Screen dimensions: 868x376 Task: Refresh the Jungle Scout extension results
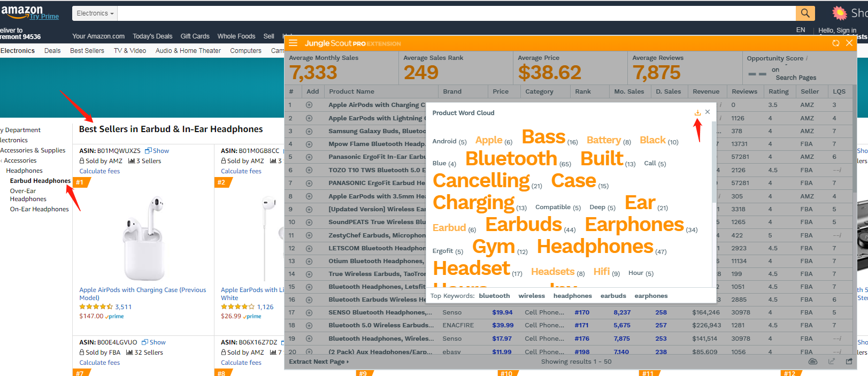[x=836, y=43]
